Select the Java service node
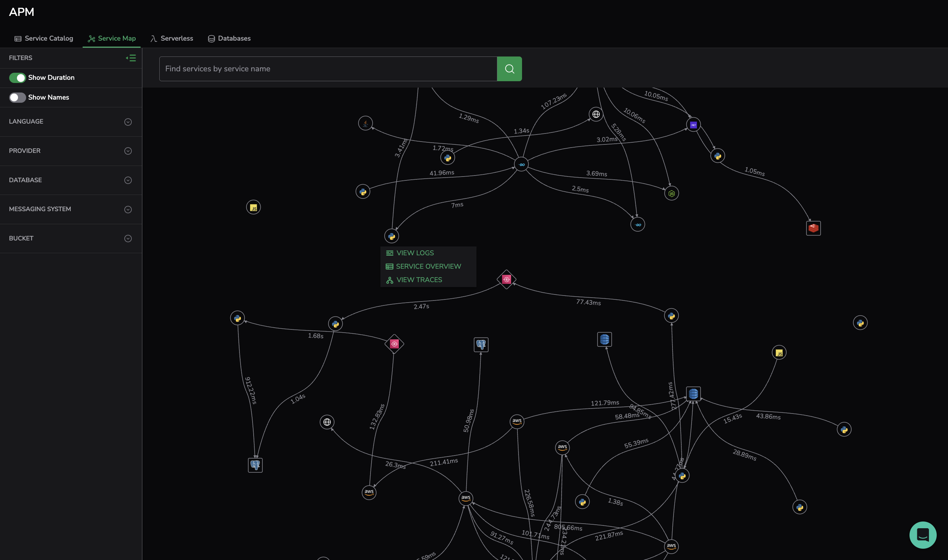Image resolution: width=948 pixels, height=560 pixels. pyautogui.click(x=365, y=123)
